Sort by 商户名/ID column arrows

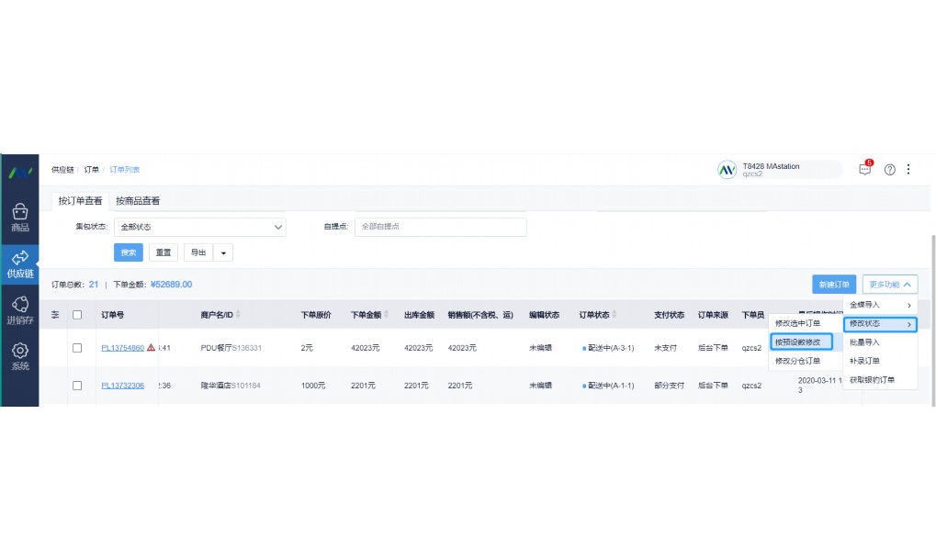(238, 314)
